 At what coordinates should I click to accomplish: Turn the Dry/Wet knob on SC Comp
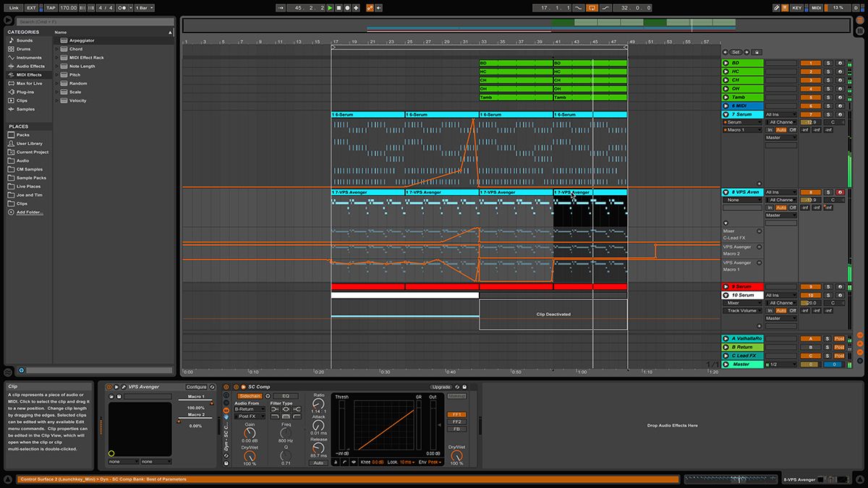click(457, 455)
